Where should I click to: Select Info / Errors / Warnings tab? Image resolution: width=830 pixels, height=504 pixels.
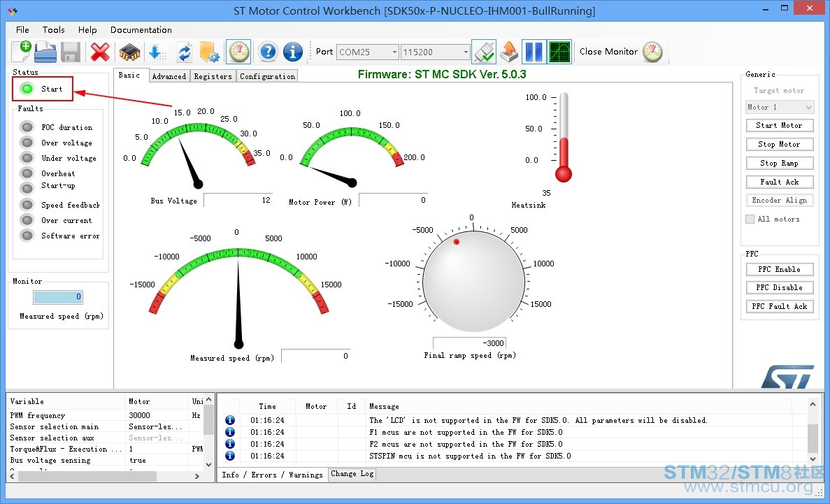[x=272, y=475]
